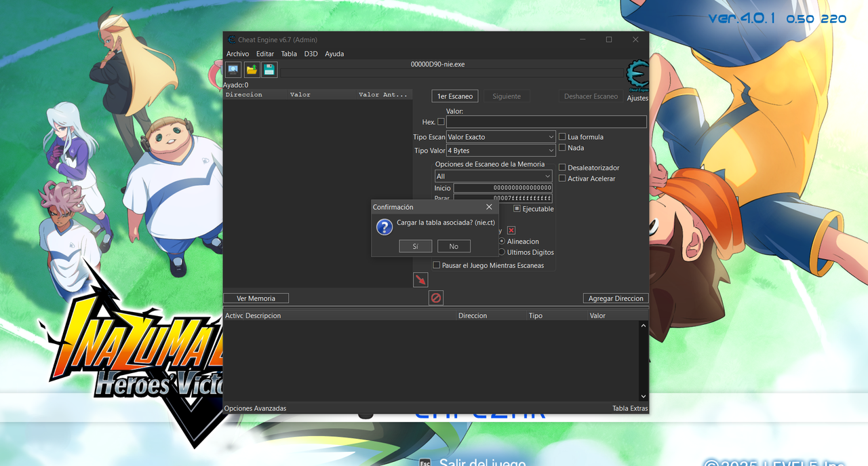Open Tabla Extras in status bar
Viewport: 868px width, 466px height.
click(630, 408)
